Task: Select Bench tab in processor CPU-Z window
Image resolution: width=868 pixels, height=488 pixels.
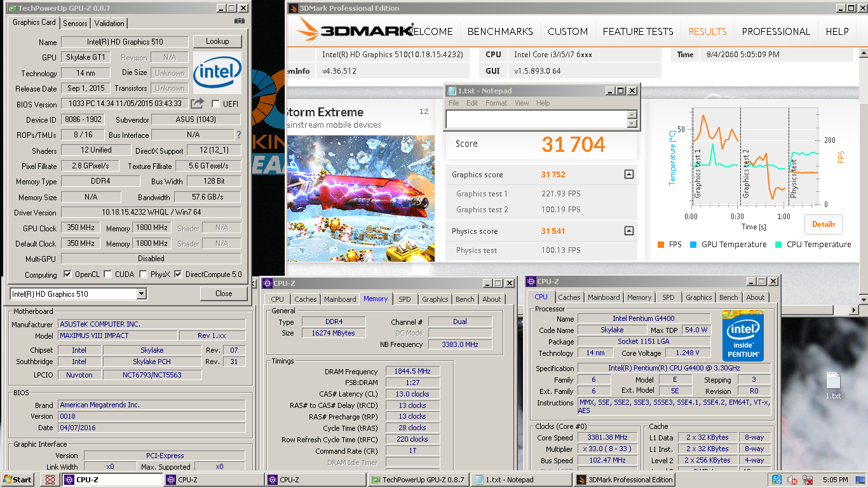Action: (729, 297)
